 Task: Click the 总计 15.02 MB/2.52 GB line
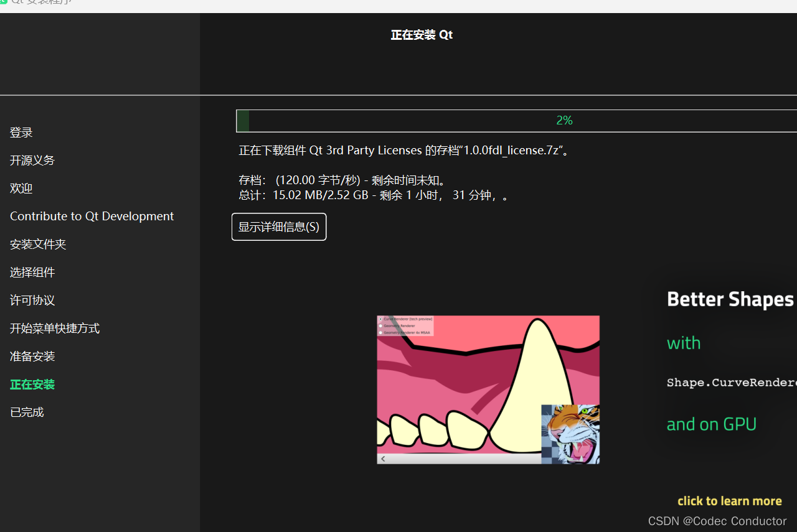pyautogui.click(x=374, y=195)
